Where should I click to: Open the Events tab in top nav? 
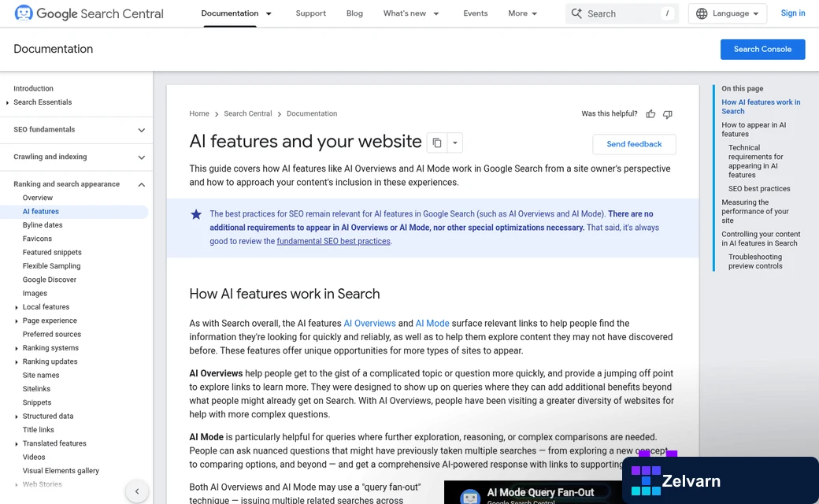[476, 13]
